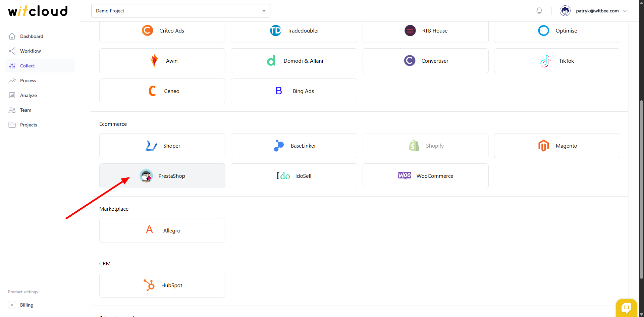Click the Tradedoubler logo
The image size is (644, 317).
coord(276,31)
